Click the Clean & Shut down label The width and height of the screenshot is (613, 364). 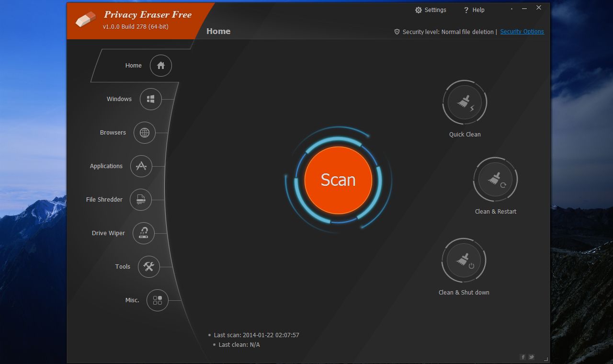[x=464, y=293]
